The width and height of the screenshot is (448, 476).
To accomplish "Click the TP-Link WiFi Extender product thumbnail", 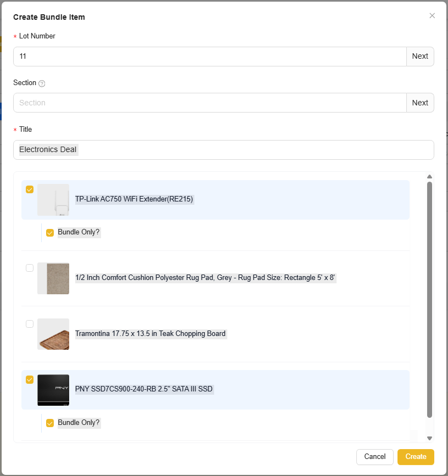I will tap(53, 200).
